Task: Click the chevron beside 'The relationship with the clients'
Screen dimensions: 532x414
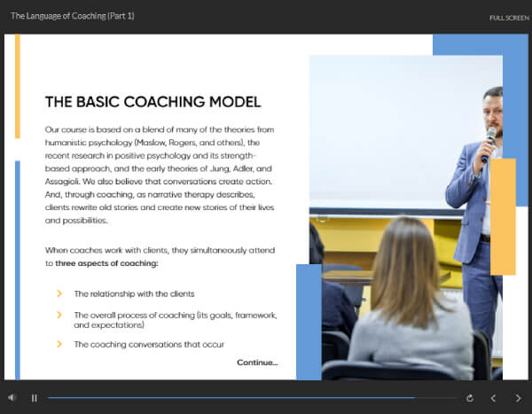Action: pyautogui.click(x=59, y=293)
